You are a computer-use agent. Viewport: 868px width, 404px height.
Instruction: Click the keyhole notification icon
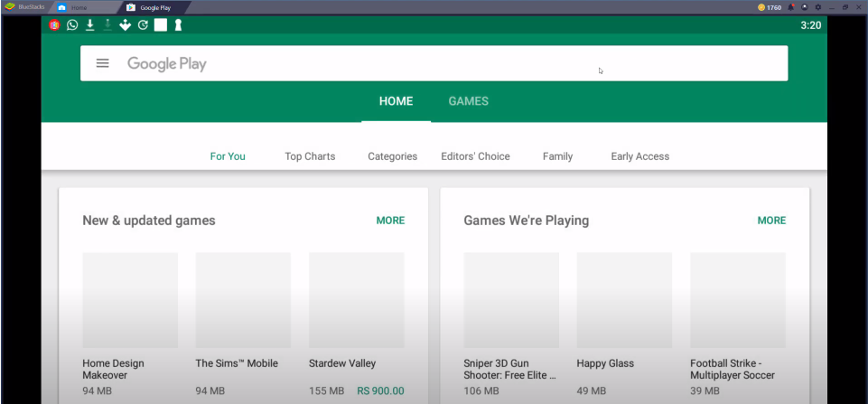pyautogui.click(x=178, y=25)
